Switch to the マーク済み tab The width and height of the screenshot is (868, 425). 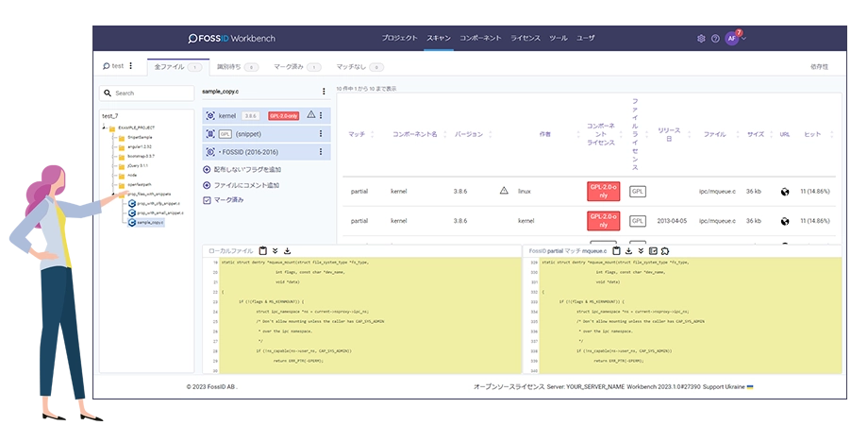pyautogui.click(x=297, y=66)
